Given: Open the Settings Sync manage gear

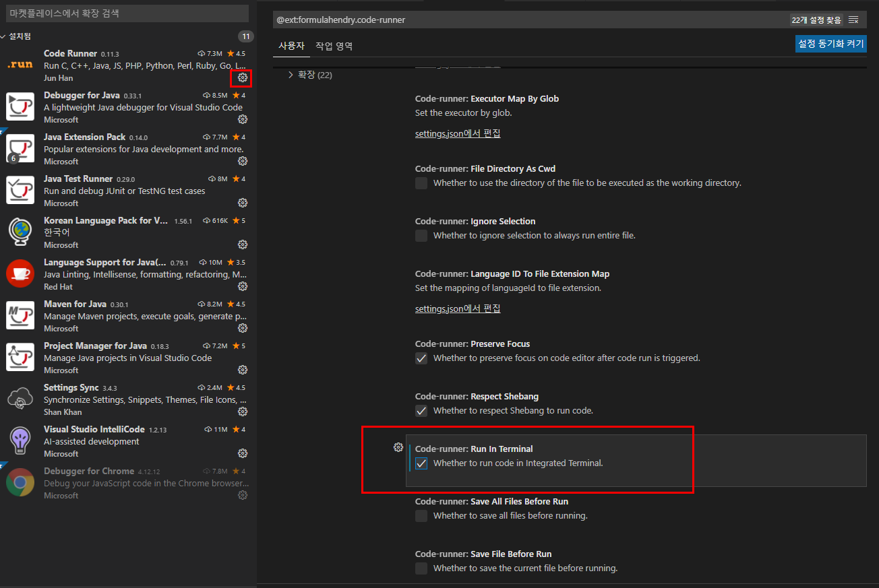Looking at the screenshot, I should (x=243, y=412).
